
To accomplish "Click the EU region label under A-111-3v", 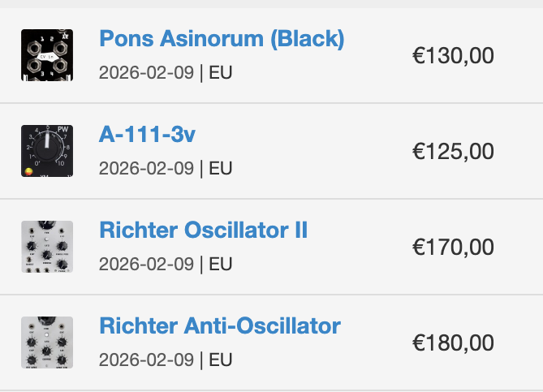I will [221, 168].
